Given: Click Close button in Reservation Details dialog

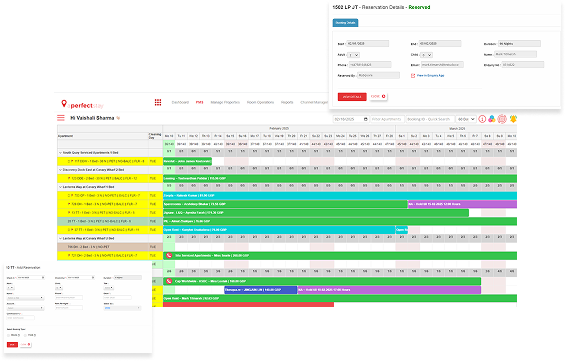Looking at the screenshot, I should point(378,96).
